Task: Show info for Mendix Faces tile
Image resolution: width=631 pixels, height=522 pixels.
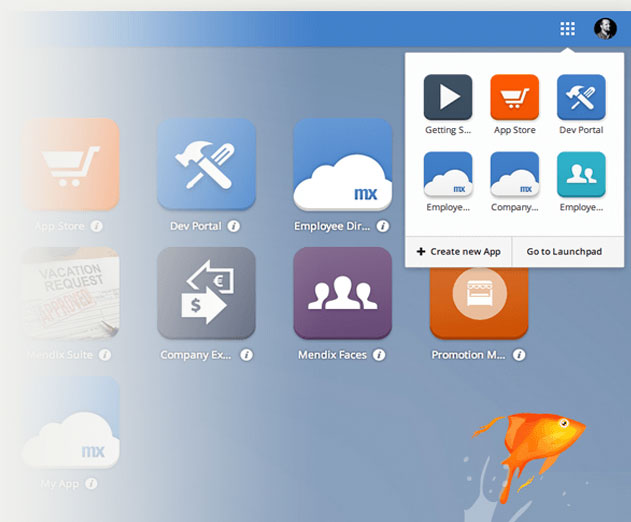Action: tap(379, 355)
